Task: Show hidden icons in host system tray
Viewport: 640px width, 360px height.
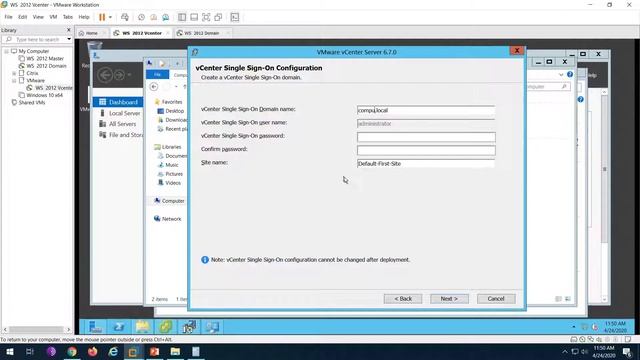Action: [565, 351]
